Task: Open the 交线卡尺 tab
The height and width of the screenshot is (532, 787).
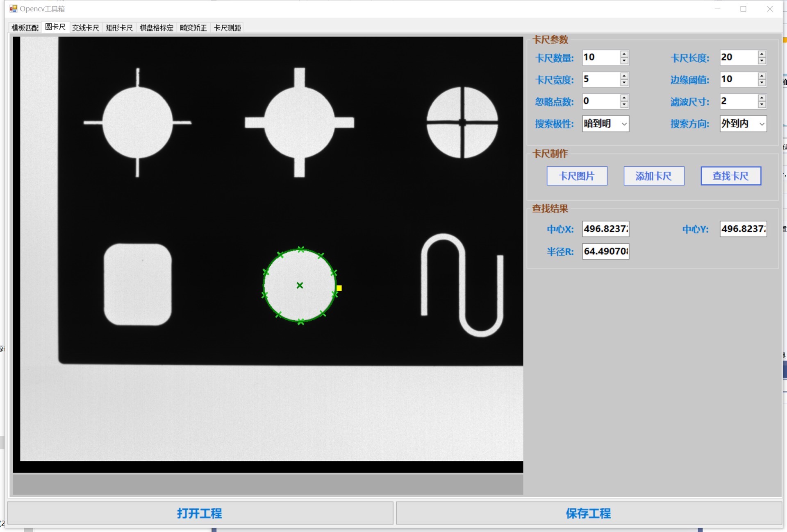Action: (x=85, y=27)
